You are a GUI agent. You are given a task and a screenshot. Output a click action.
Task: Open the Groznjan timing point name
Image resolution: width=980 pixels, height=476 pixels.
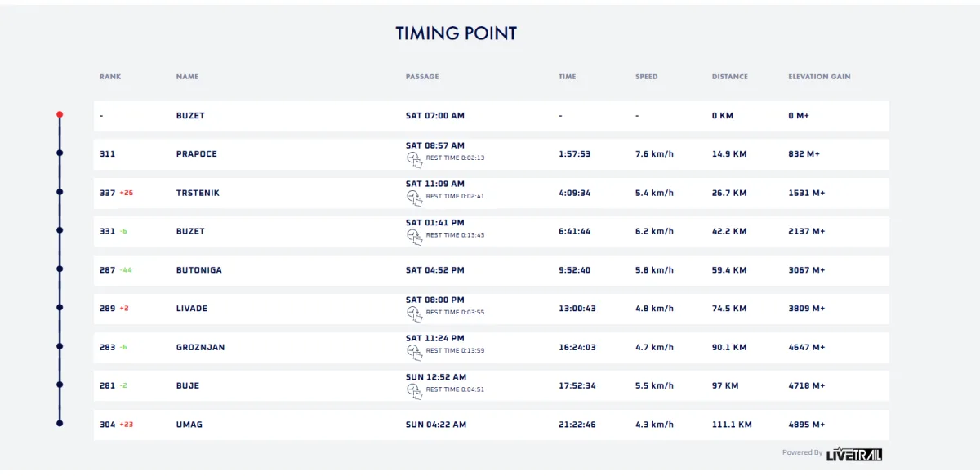[x=200, y=347]
